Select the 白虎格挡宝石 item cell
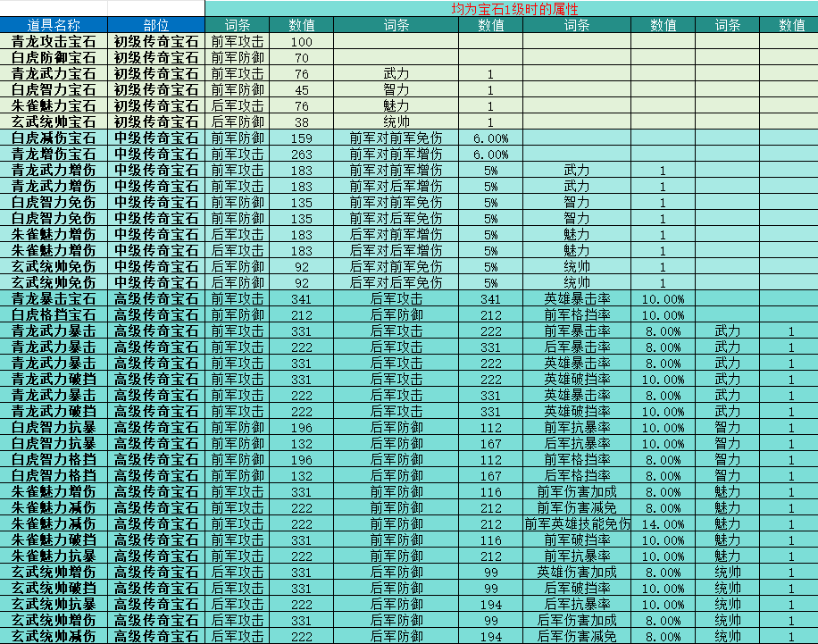Screen dimensions: 818x644 tap(54, 315)
